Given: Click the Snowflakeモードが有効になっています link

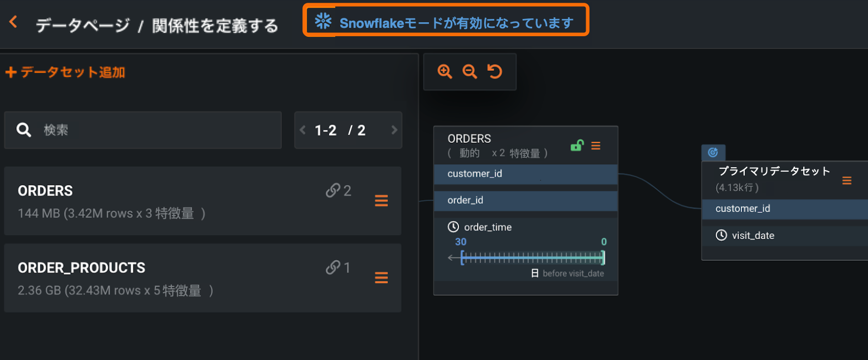Looking at the screenshot, I should [456, 23].
